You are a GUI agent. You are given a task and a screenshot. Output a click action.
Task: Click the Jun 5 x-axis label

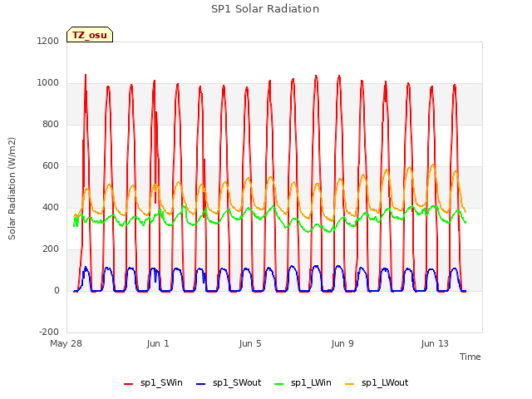click(x=250, y=343)
